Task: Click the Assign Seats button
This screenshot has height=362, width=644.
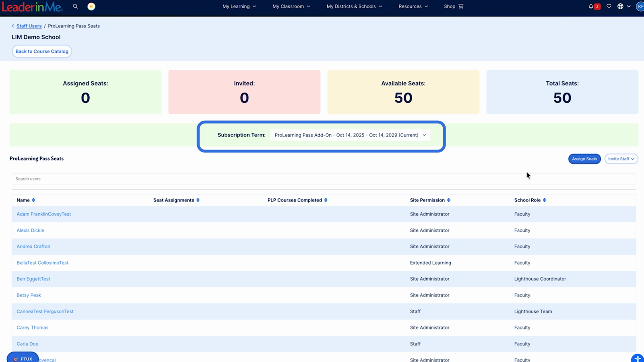Action: pos(584,159)
